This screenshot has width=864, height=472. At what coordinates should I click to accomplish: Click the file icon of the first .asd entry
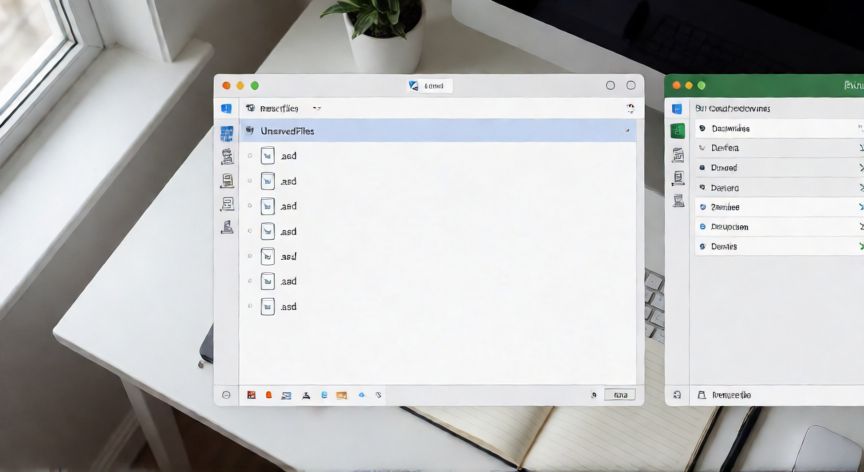pos(268,156)
